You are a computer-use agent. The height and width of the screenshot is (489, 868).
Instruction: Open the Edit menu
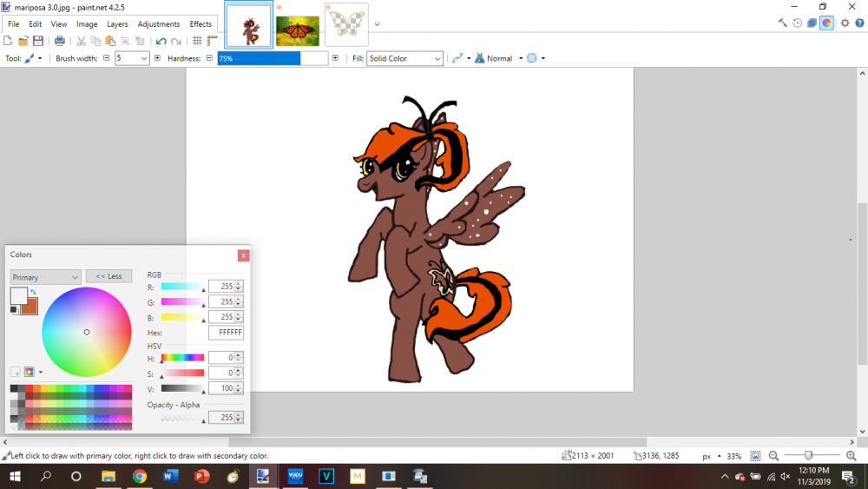pyautogui.click(x=35, y=23)
